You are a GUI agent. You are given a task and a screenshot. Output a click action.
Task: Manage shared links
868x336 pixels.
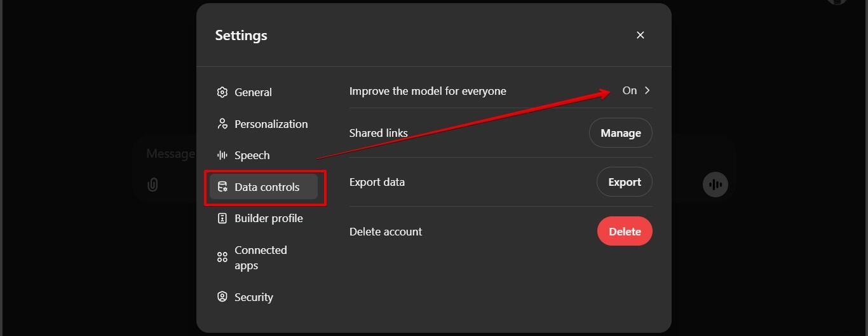click(620, 133)
